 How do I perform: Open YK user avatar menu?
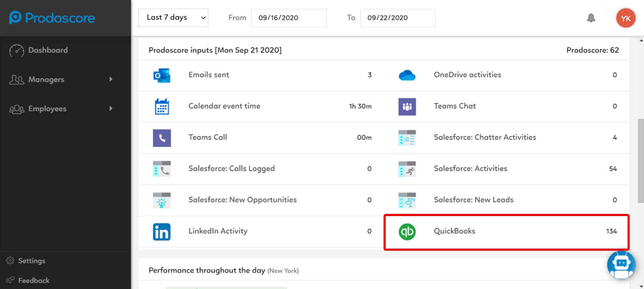point(626,18)
